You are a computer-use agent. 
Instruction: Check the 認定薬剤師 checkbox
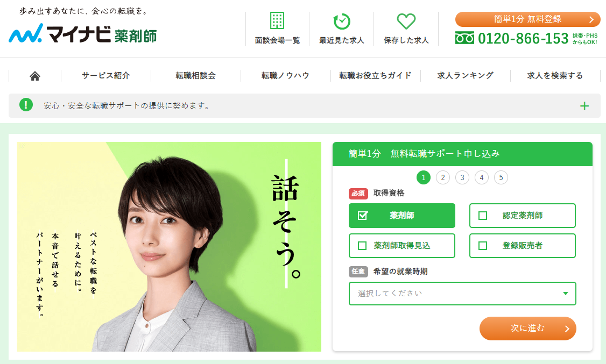[x=483, y=216]
